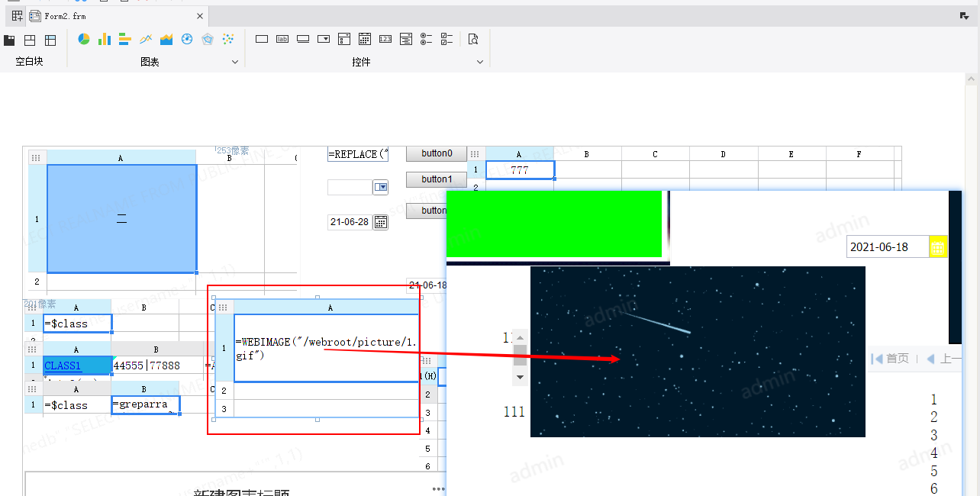
Task: Click the 2021-06-18 date input in preview
Action: point(888,247)
